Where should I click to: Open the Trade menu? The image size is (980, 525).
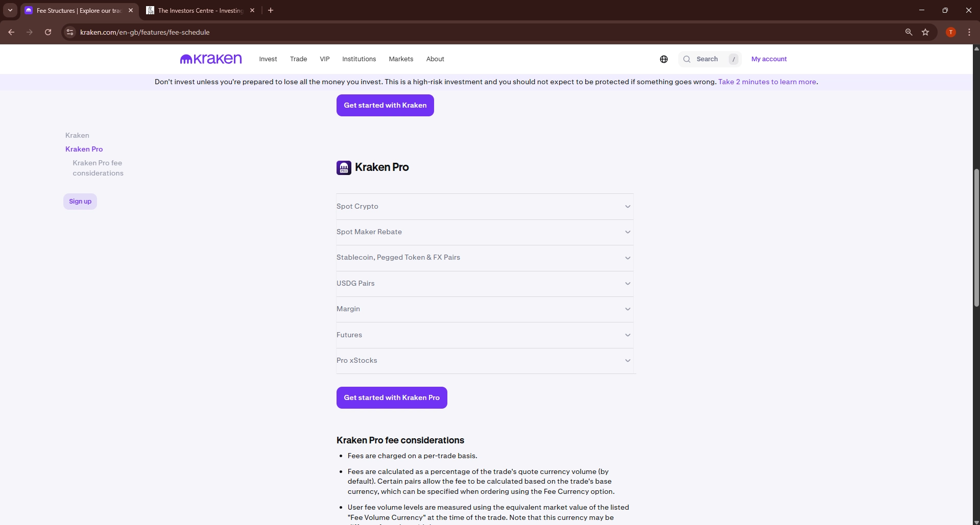click(299, 59)
